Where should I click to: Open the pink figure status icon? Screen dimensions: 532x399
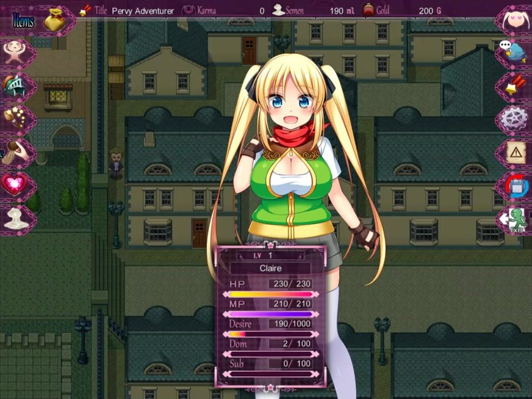pyautogui.click(x=13, y=52)
